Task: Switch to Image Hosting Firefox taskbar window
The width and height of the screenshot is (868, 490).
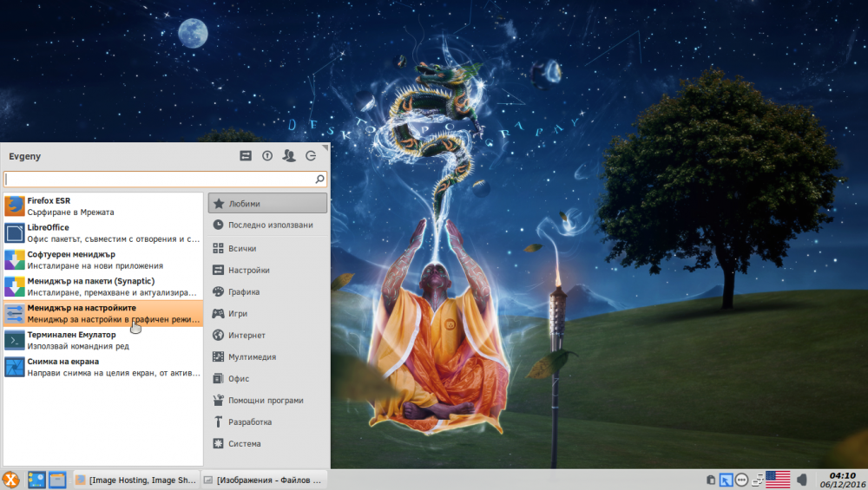Action: pyautogui.click(x=135, y=480)
